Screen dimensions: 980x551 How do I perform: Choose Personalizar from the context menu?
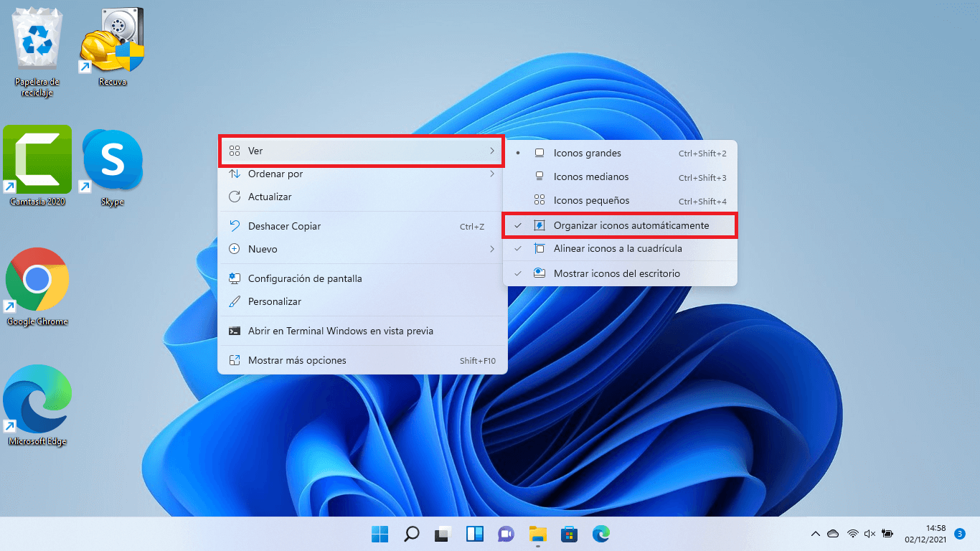362,301
